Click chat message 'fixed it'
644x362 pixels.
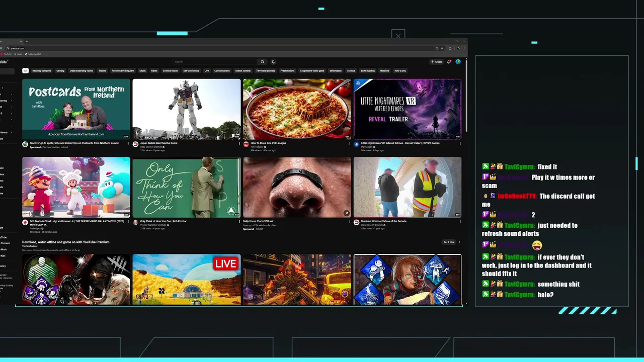[547, 167]
